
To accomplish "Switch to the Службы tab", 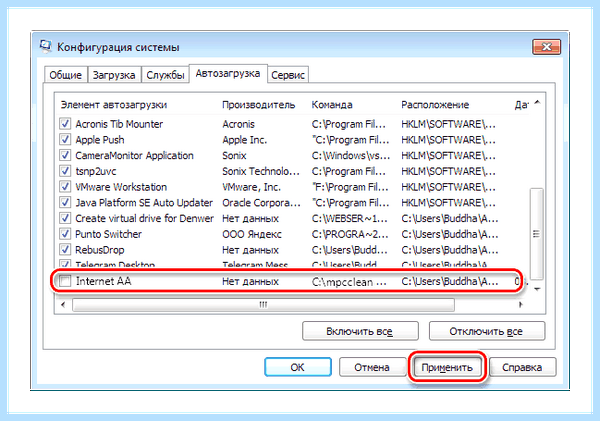I will [x=165, y=75].
